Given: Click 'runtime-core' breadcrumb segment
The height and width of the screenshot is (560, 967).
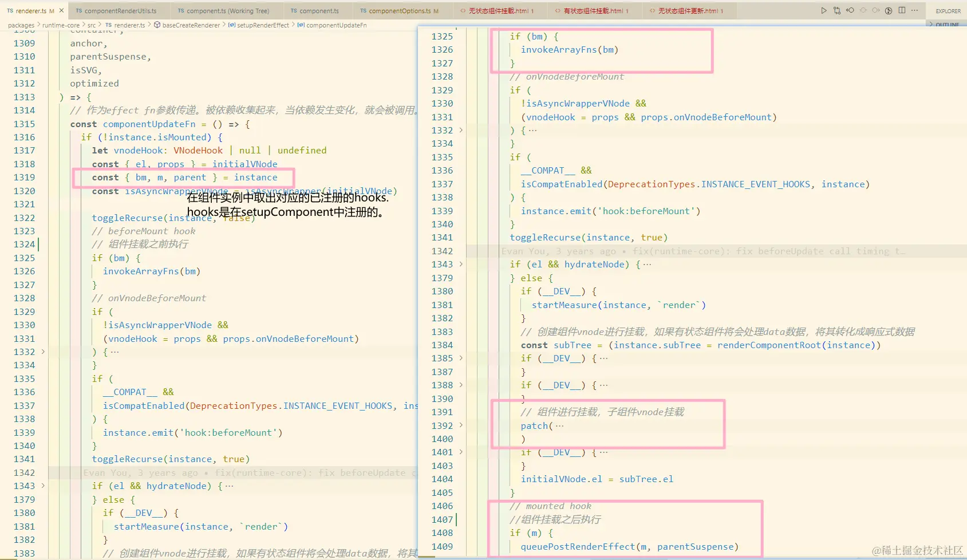Looking at the screenshot, I should pos(61,25).
